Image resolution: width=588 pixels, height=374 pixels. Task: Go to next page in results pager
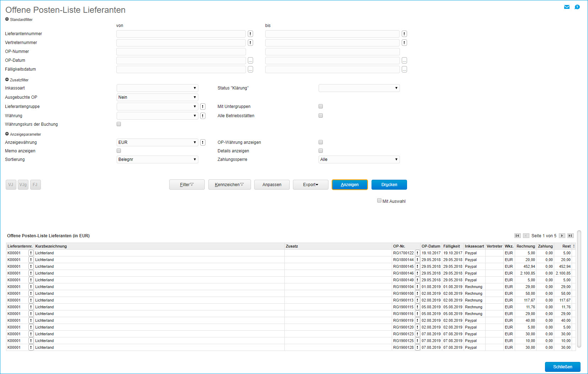pos(562,236)
